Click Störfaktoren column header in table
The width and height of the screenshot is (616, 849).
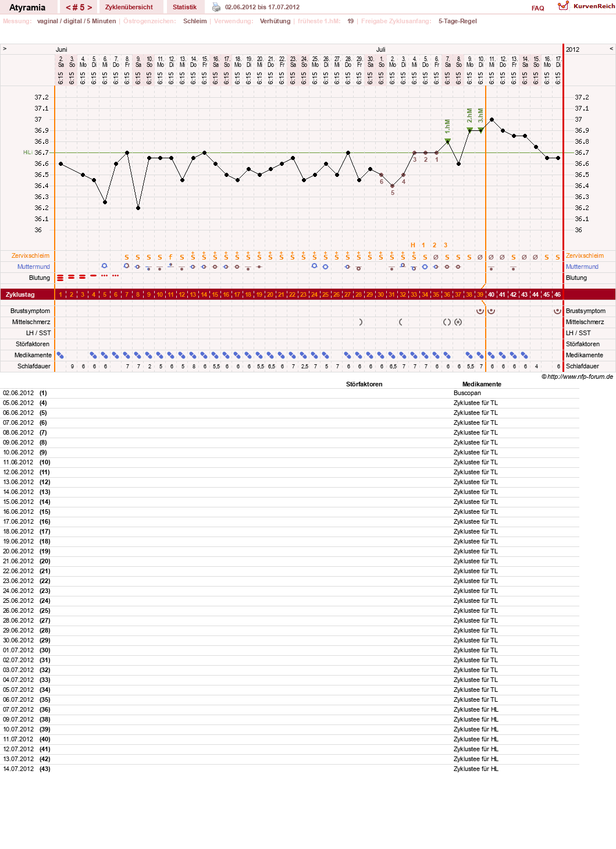tap(364, 384)
